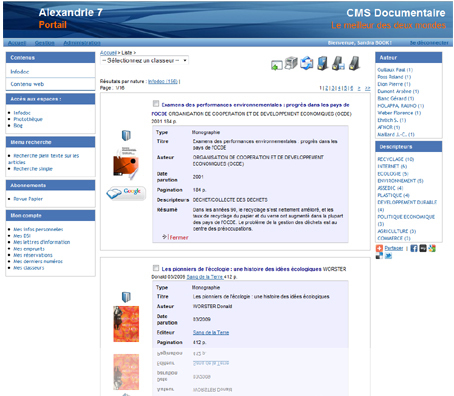Click the green back-arrow window icon

[276, 65]
